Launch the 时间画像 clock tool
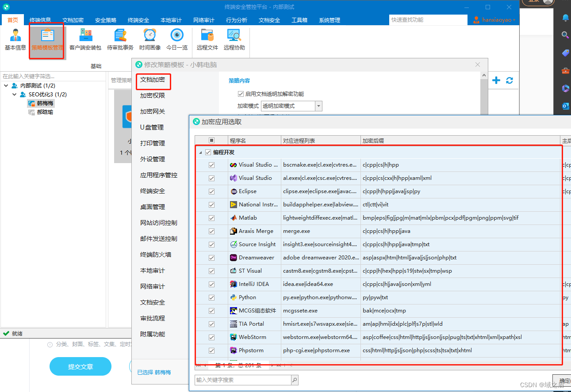 [150, 40]
